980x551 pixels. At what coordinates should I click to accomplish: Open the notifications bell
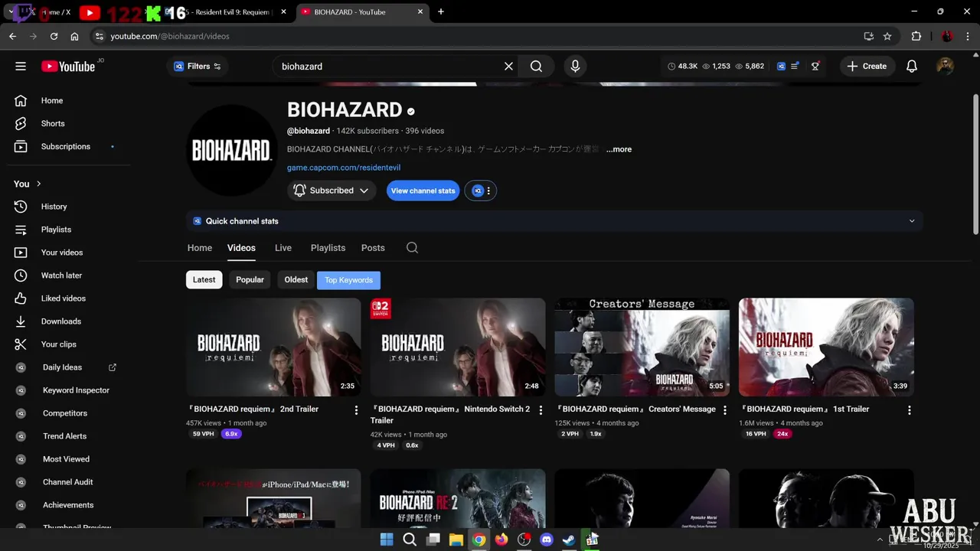[x=911, y=67]
